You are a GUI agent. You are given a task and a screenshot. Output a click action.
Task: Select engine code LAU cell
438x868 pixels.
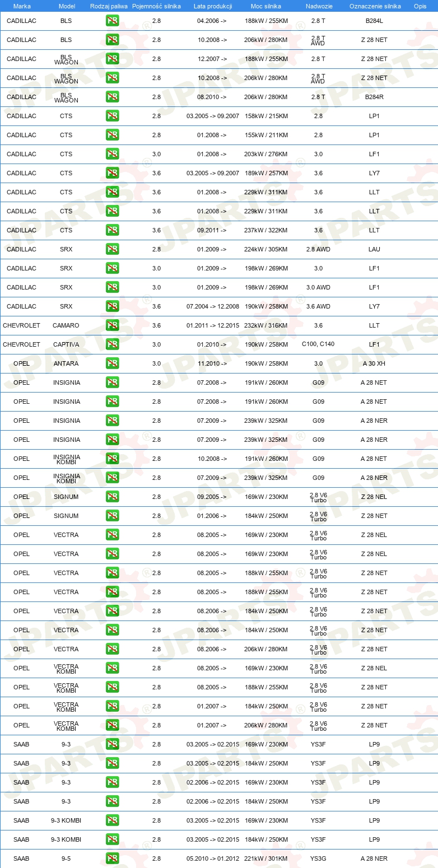(x=374, y=249)
